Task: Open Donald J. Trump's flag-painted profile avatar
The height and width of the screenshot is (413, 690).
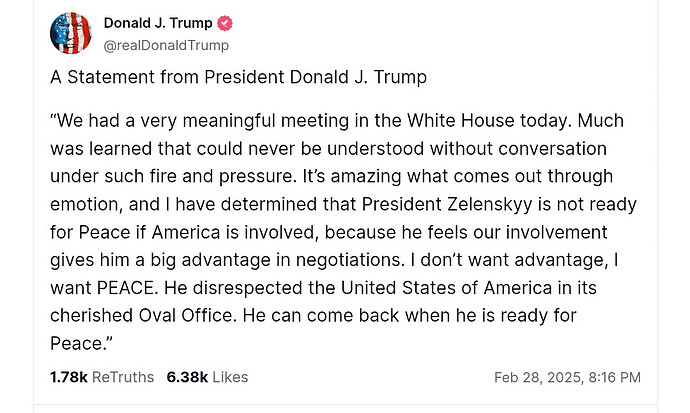Action: tap(70, 33)
